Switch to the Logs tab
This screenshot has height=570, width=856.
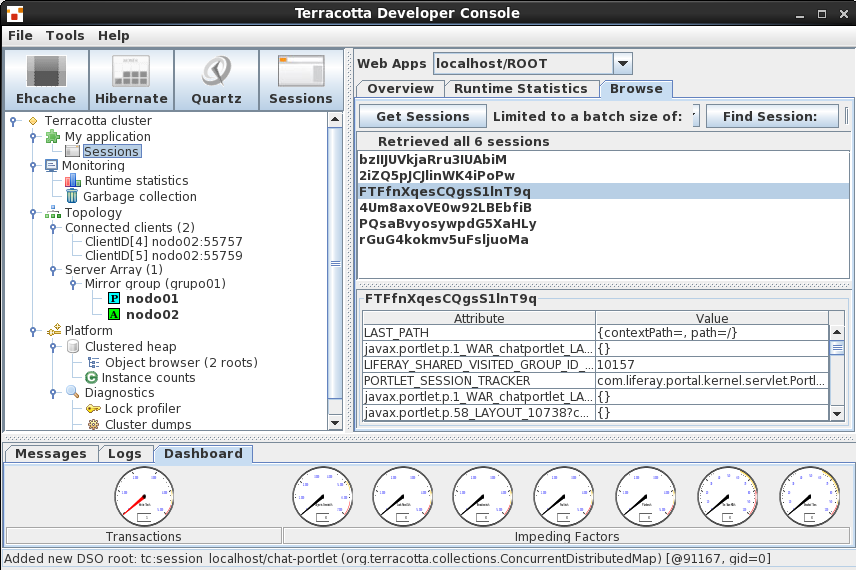tap(124, 454)
